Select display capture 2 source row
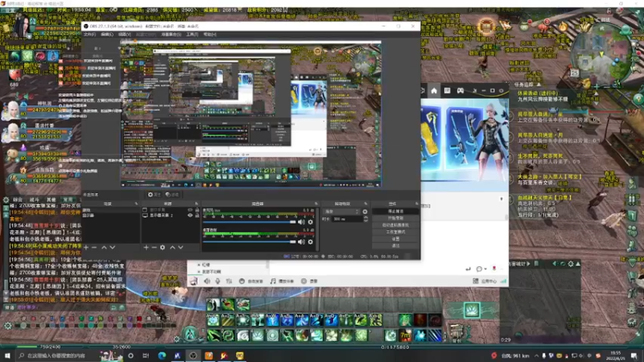644x362 pixels. [x=170, y=215]
